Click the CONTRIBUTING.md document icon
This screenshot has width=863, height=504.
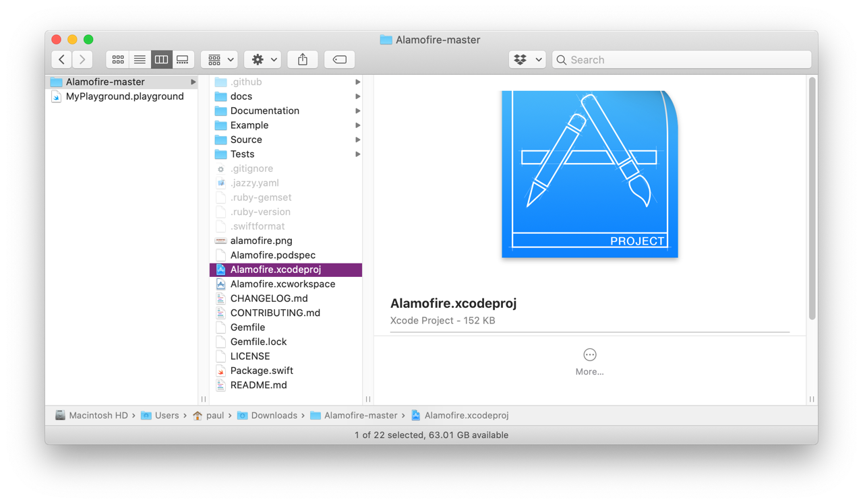pyautogui.click(x=220, y=313)
